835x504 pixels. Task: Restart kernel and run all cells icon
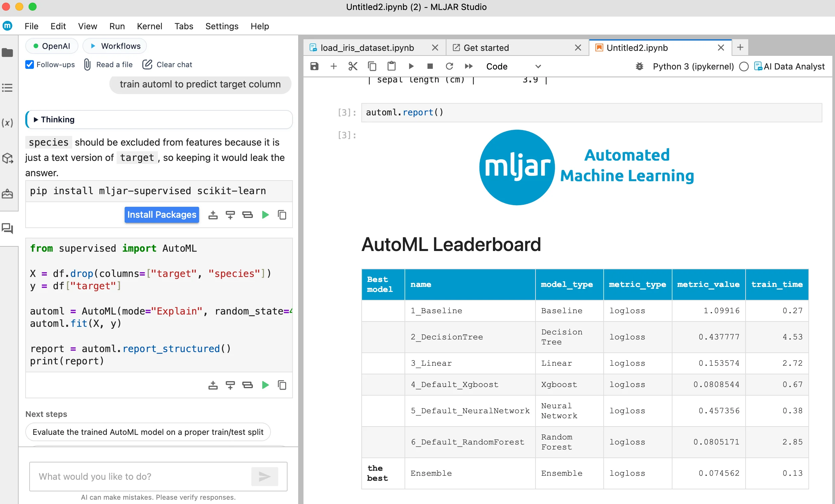point(469,66)
